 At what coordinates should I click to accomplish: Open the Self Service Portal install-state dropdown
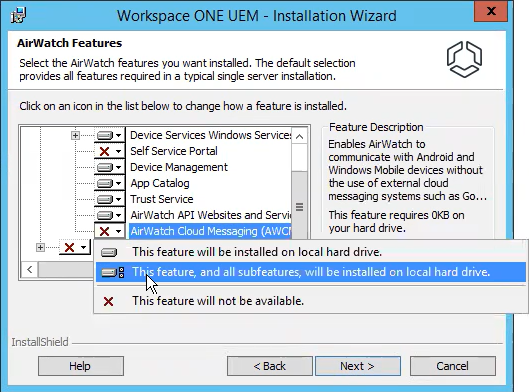click(110, 151)
